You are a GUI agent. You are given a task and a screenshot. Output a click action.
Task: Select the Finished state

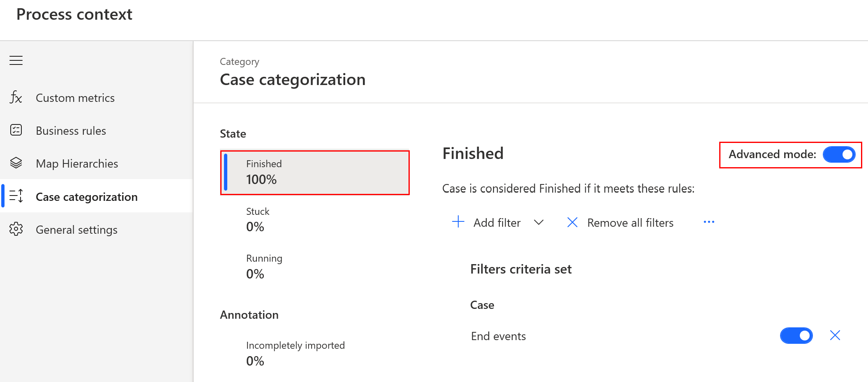point(315,173)
